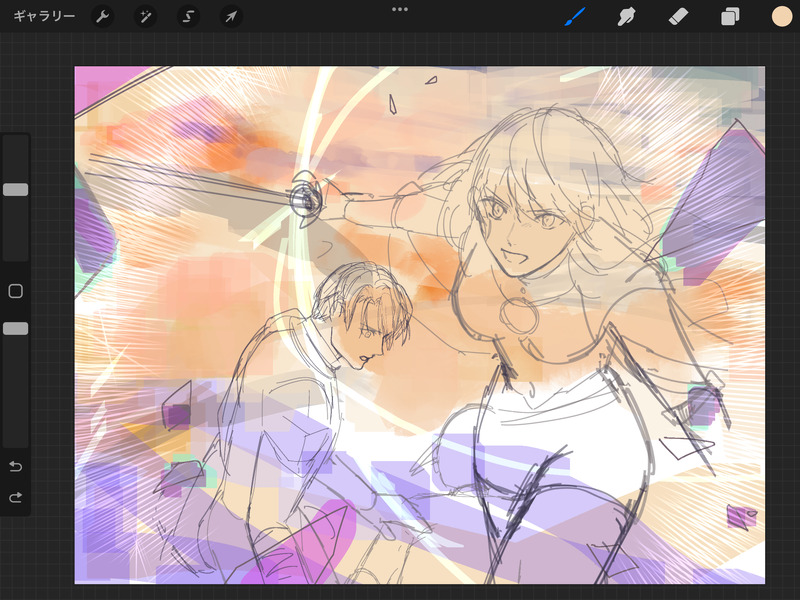The image size is (800, 600).
Task: Select the Eraser tool
Action: coord(678,16)
